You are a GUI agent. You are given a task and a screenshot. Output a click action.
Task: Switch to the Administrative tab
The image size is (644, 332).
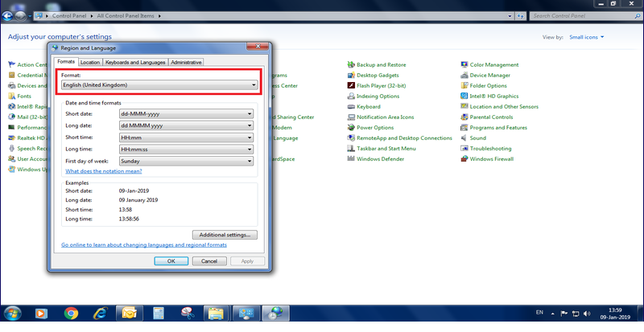(x=186, y=63)
